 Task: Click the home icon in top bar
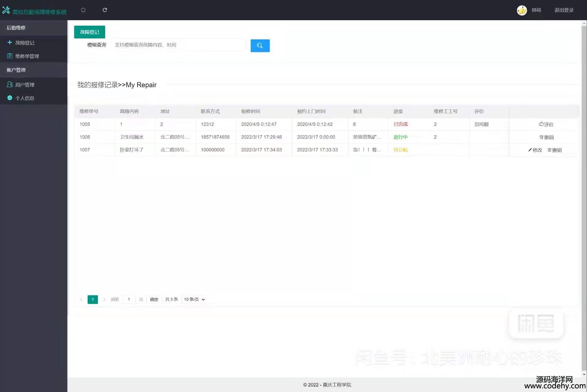(x=83, y=10)
